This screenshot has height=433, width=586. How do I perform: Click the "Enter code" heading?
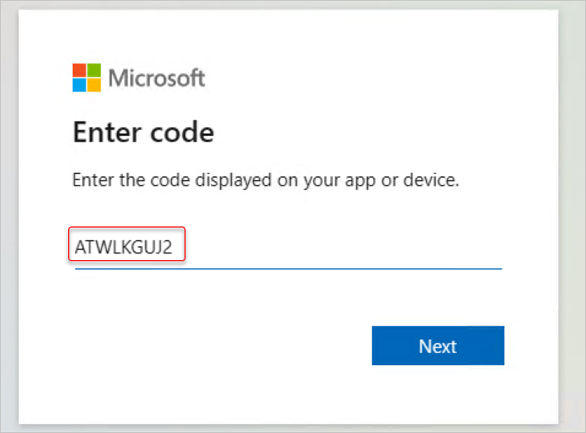tap(144, 132)
